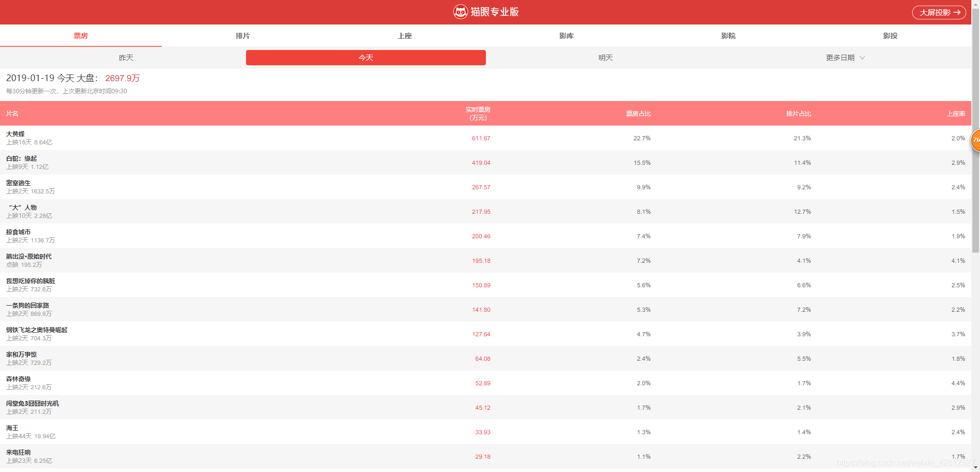
Task: Click the 4.4% attendance rate for 森林奇缘
Action: tap(958, 383)
